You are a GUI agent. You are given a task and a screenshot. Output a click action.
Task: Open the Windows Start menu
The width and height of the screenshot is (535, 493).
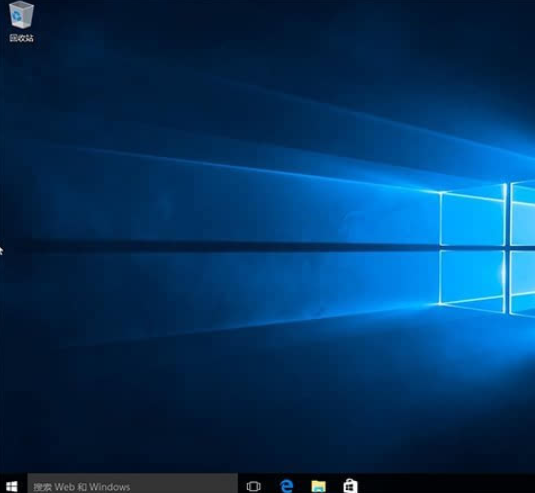pyautogui.click(x=12, y=486)
